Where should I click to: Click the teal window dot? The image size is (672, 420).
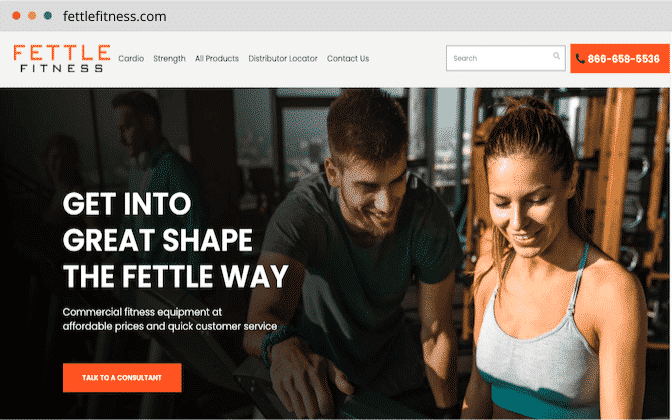click(48, 16)
